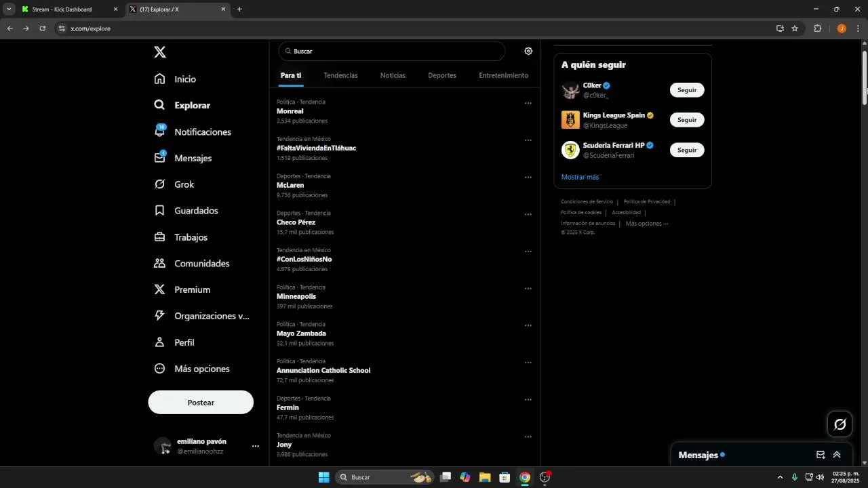Open Comunidades people icon
Image resolution: width=868 pixels, height=488 pixels.
pos(159,263)
